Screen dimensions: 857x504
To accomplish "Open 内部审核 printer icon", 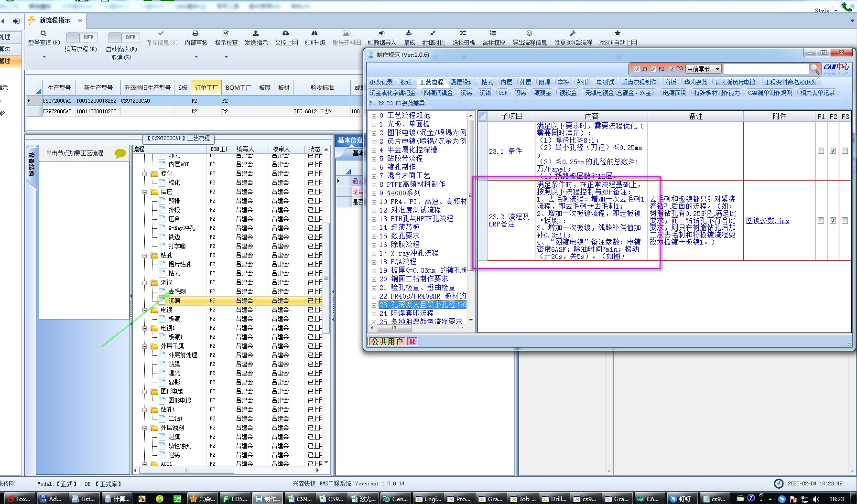I will point(195,33).
